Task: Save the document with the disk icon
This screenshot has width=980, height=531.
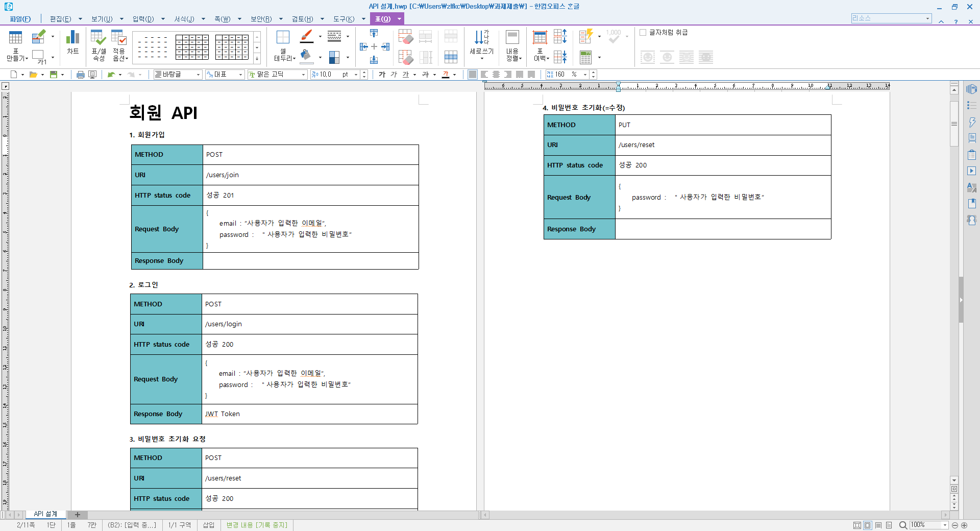Action: click(53, 75)
